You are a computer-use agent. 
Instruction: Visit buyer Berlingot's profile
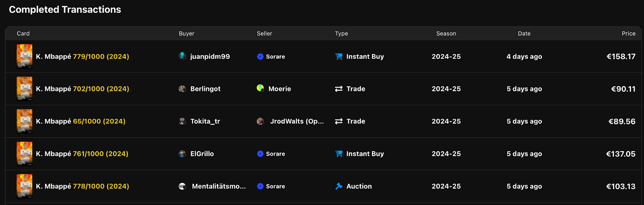point(205,89)
